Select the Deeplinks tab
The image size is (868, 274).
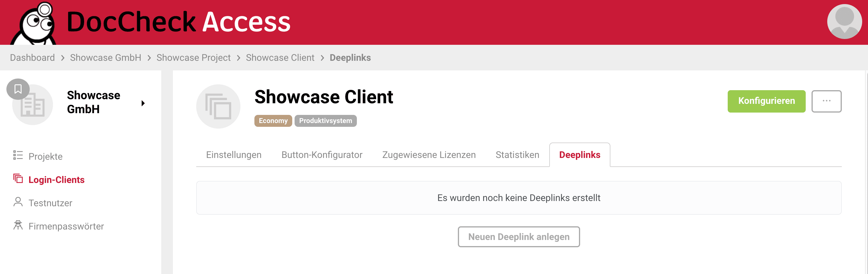tap(580, 155)
